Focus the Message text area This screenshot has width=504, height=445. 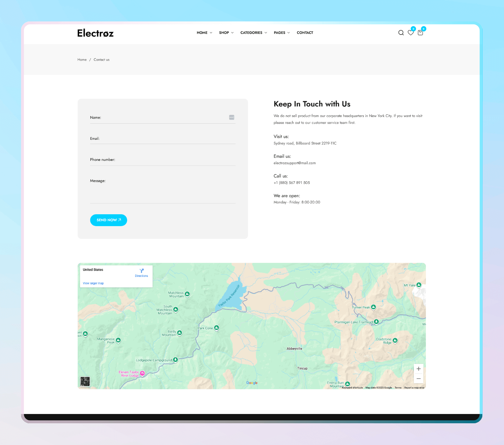coord(163,190)
